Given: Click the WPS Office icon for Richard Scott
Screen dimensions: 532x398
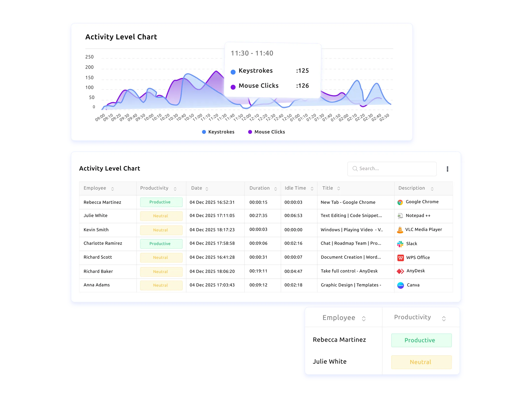Looking at the screenshot, I should [x=401, y=257].
